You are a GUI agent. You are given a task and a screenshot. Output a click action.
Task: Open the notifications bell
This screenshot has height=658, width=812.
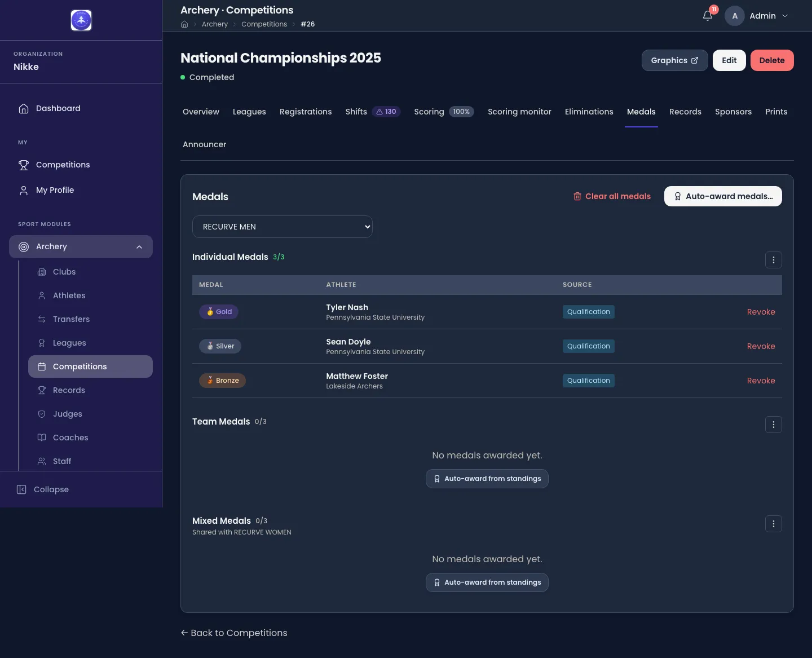[708, 16]
